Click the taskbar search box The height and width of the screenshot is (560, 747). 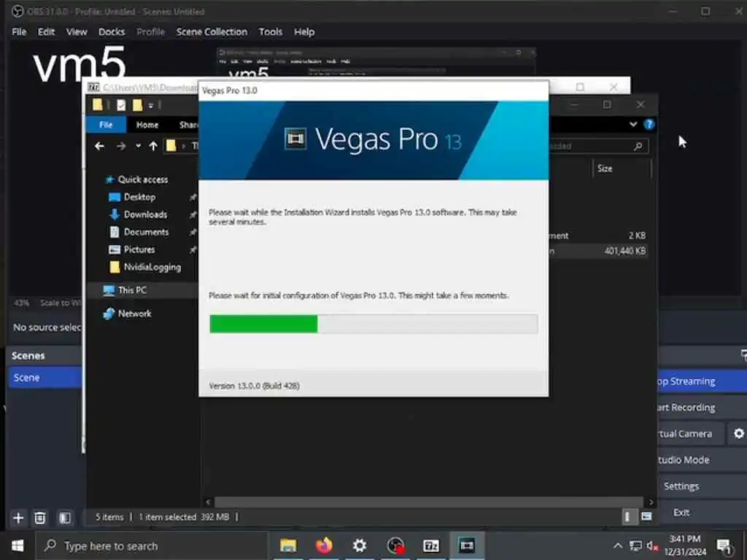pos(152,545)
